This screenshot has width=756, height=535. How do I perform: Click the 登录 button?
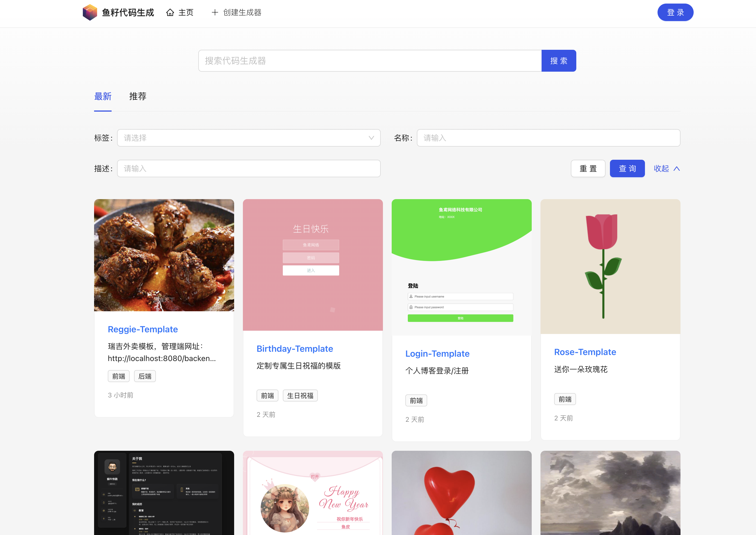675,13
